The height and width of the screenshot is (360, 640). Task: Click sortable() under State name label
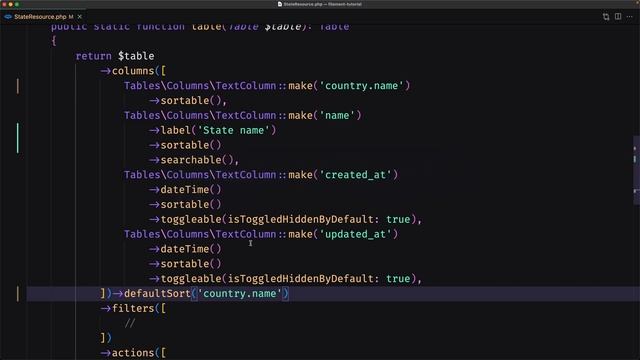coord(185,145)
